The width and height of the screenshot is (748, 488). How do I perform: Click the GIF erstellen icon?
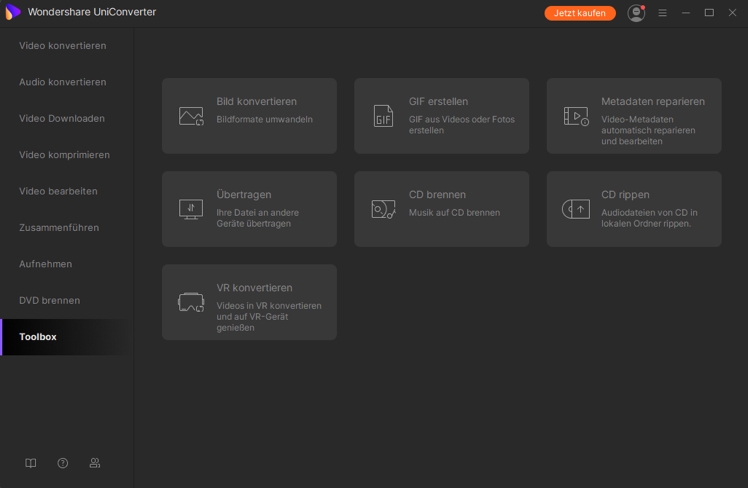coord(383,116)
